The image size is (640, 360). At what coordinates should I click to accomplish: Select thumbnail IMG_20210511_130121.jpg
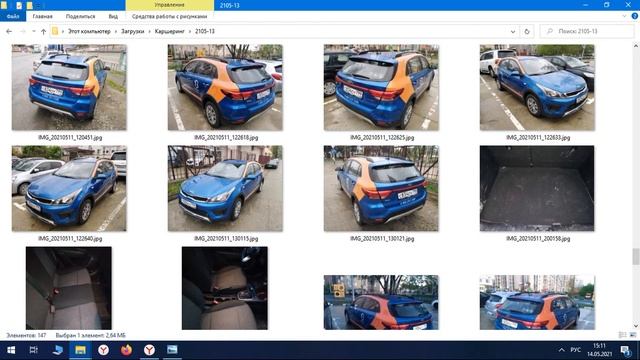click(x=381, y=188)
